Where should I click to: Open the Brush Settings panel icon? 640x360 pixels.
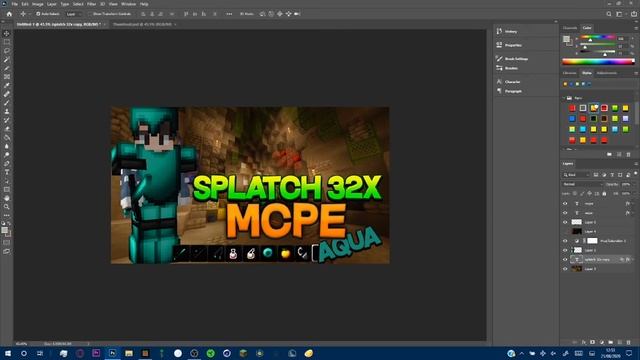pos(499,59)
